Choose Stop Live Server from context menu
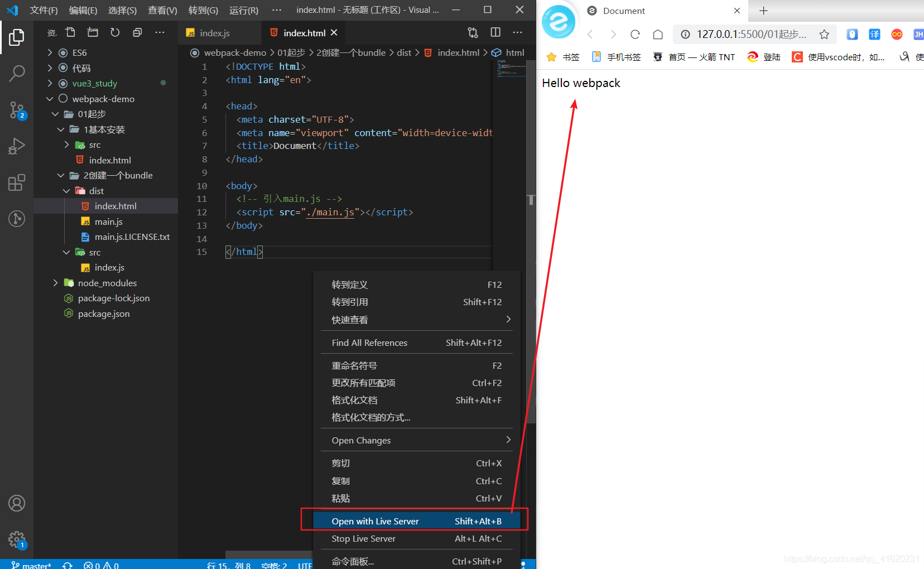The width and height of the screenshot is (924, 569). click(x=416, y=538)
